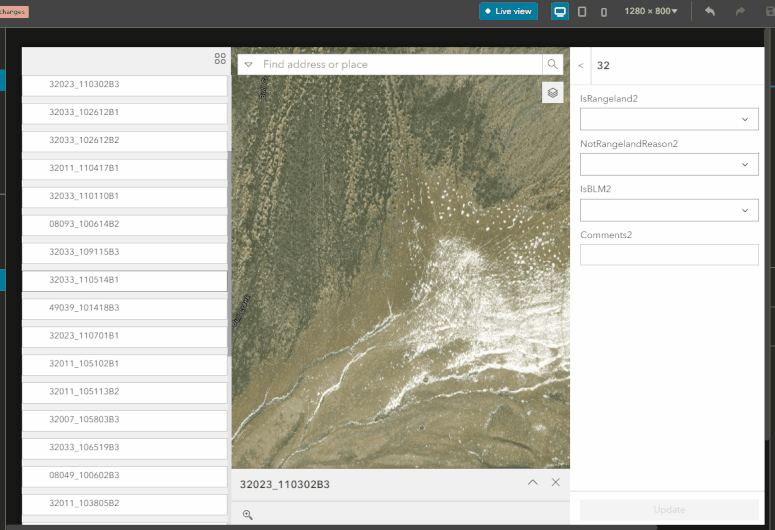775x530 pixels.
Task: Select list item 32033_106519B3
Action: click(125, 448)
